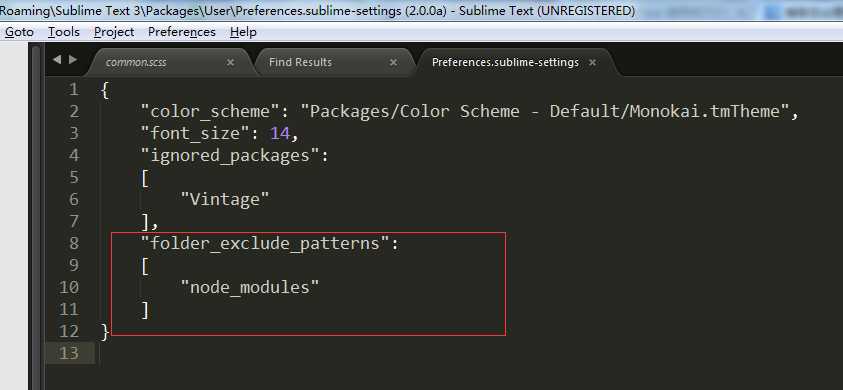Close the common.scss tab
The width and height of the screenshot is (843, 390).
[x=230, y=62]
